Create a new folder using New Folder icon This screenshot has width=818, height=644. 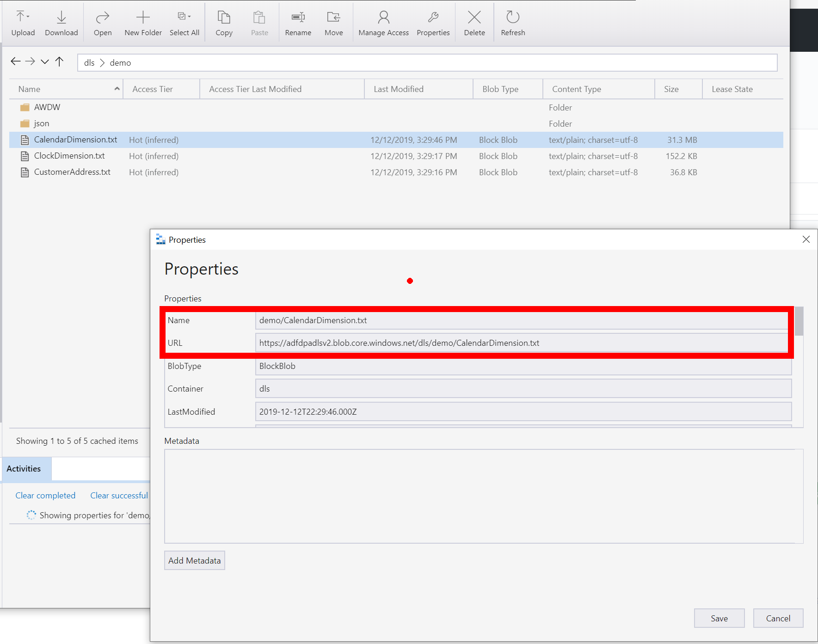(x=142, y=16)
